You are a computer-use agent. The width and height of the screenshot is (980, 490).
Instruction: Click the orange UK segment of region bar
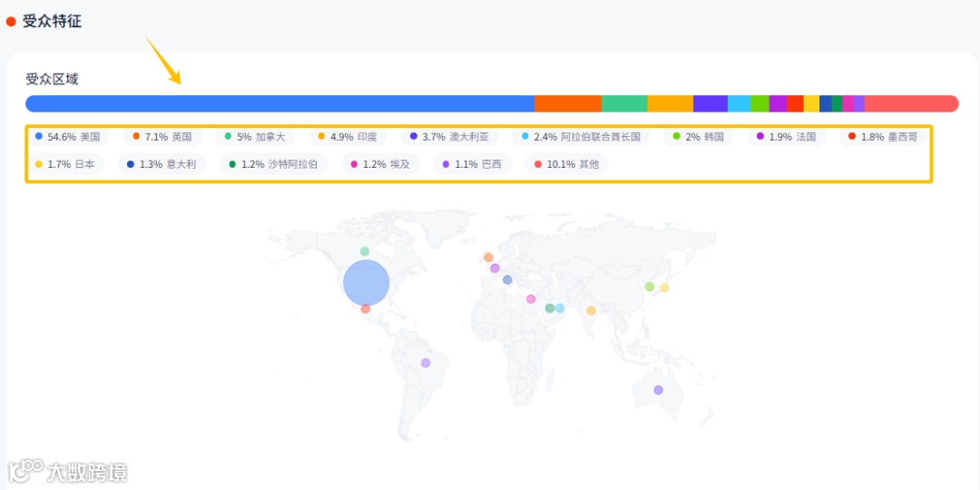tap(567, 103)
